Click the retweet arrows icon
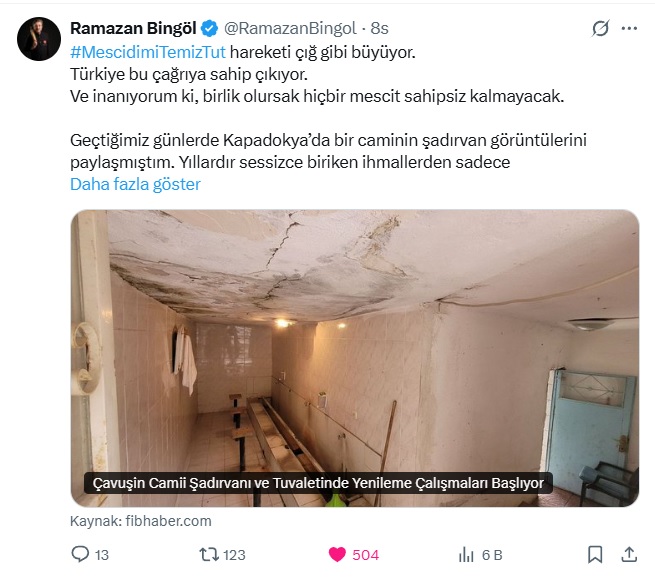This screenshot has width=655, height=587. tap(209, 554)
